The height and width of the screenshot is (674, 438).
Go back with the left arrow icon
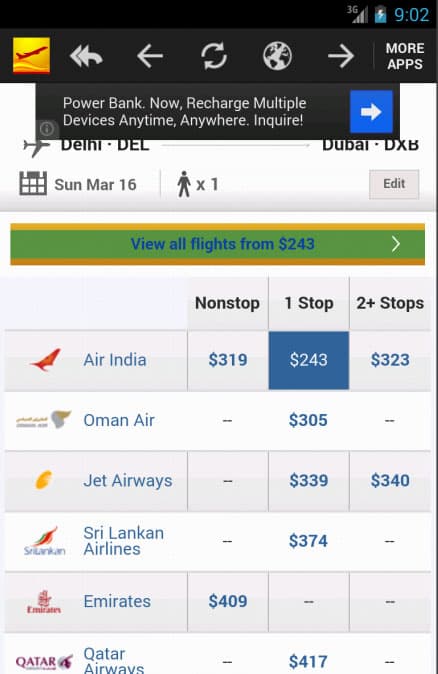[150, 56]
